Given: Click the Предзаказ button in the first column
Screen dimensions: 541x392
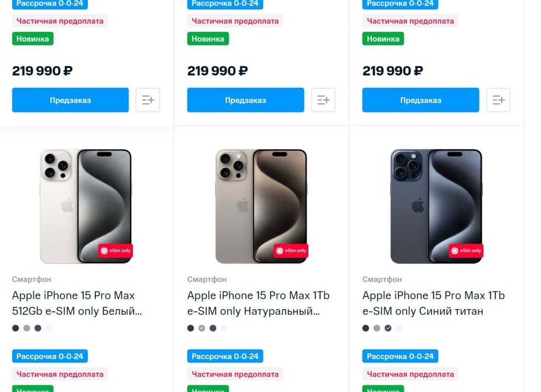Looking at the screenshot, I should pyautogui.click(x=70, y=100).
